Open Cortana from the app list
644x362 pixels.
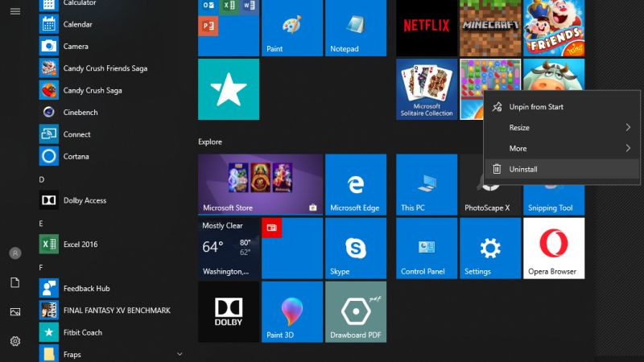111,156
